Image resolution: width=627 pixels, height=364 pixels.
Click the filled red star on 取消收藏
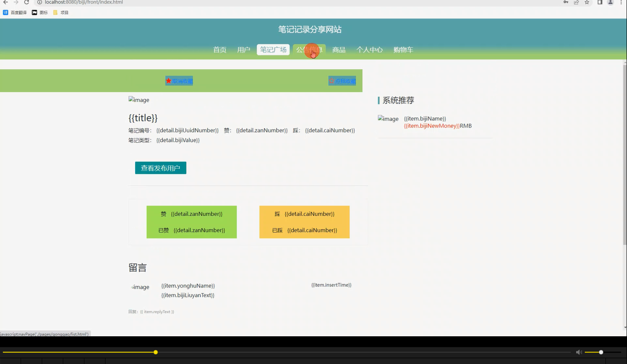168,81
